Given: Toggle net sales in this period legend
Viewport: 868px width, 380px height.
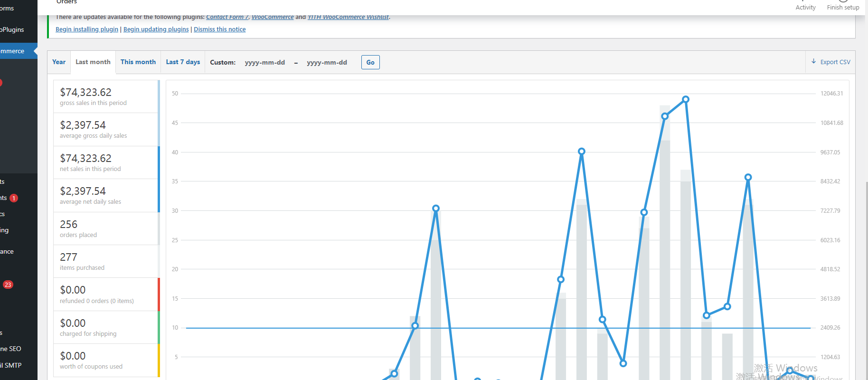Looking at the screenshot, I should 106,162.
